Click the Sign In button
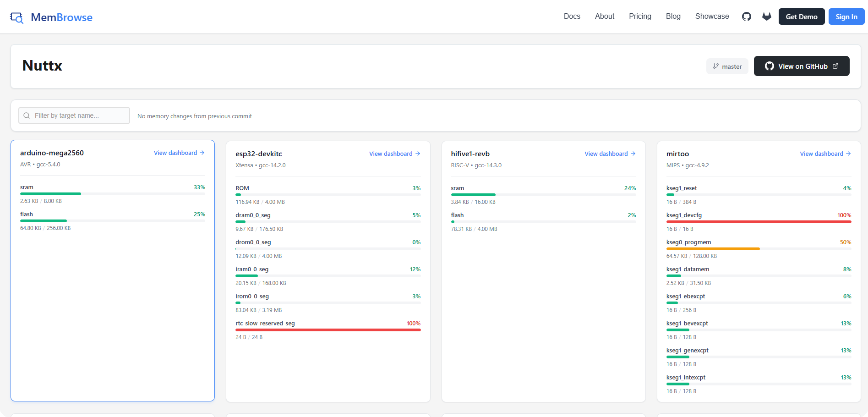Screen dimensions: 868x417 [x=846, y=16]
